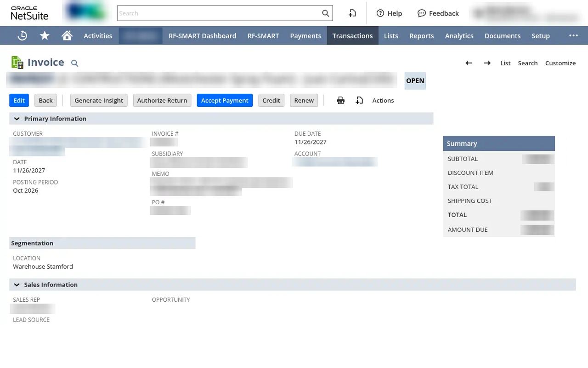Open Help with the question mark icon
This screenshot has width=588, height=368.
point(389,13)
